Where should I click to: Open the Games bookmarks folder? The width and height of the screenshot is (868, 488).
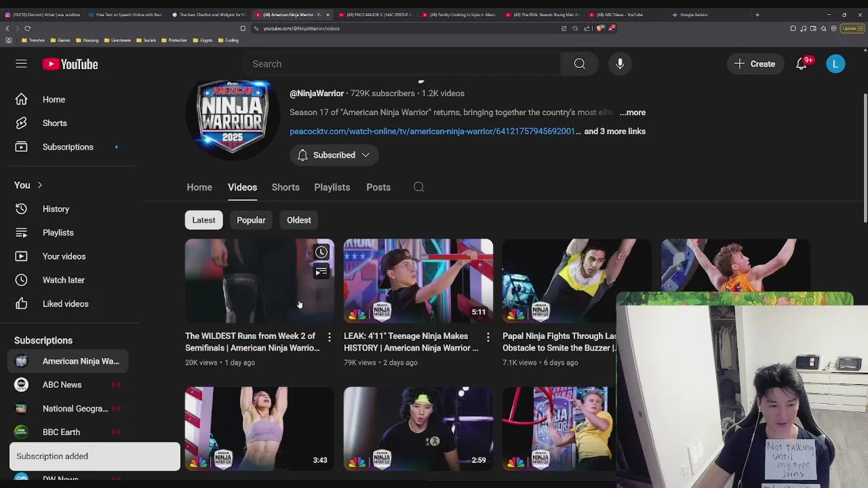[60, 40]
